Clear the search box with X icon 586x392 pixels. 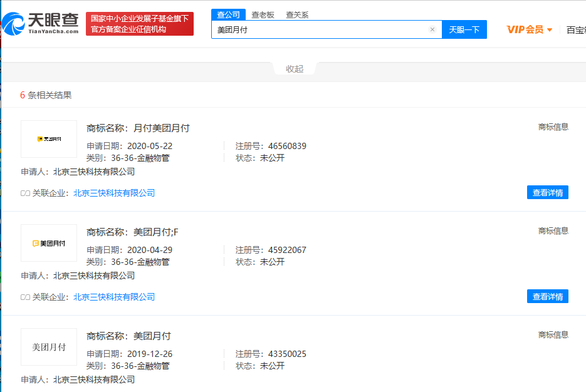[432, 29]
